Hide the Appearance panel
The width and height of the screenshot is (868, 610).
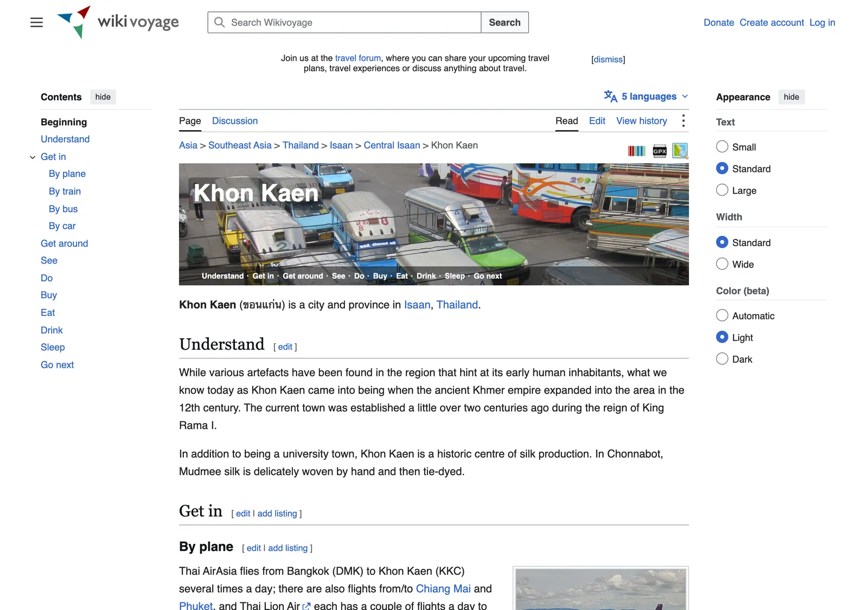tap(792, 97)
